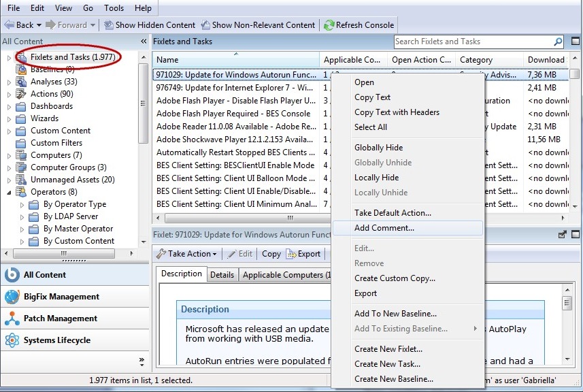Viewport: 583px width, 392px height.
Task: Choose Add Comment from the context menu
Action: point(384,228)
